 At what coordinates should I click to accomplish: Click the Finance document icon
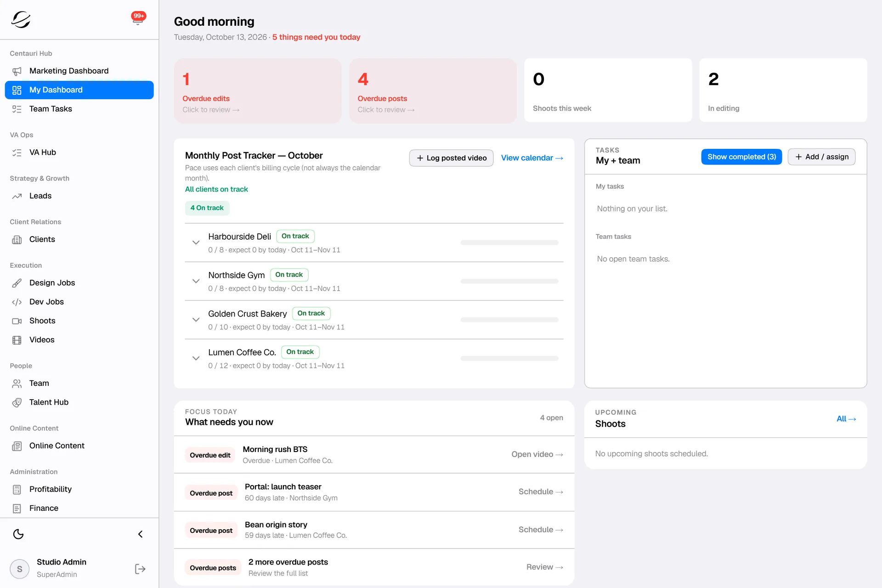(x=17, y=509)
